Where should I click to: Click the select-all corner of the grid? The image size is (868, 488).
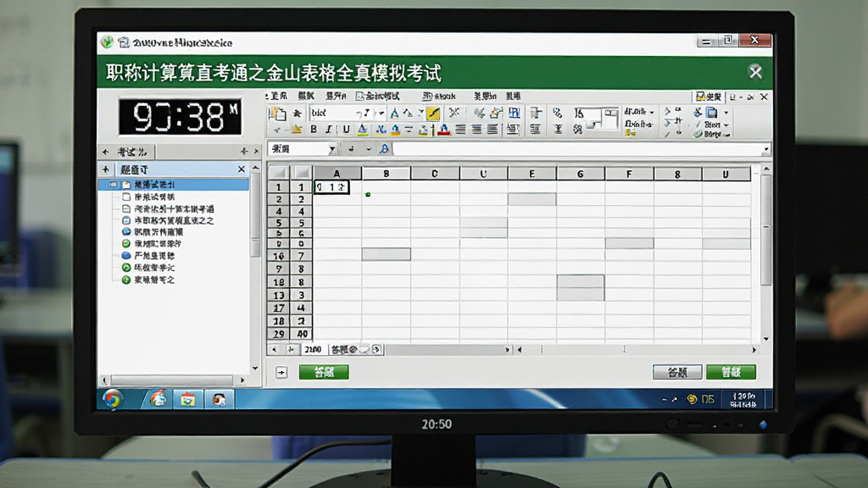click(x=278, y=173)
